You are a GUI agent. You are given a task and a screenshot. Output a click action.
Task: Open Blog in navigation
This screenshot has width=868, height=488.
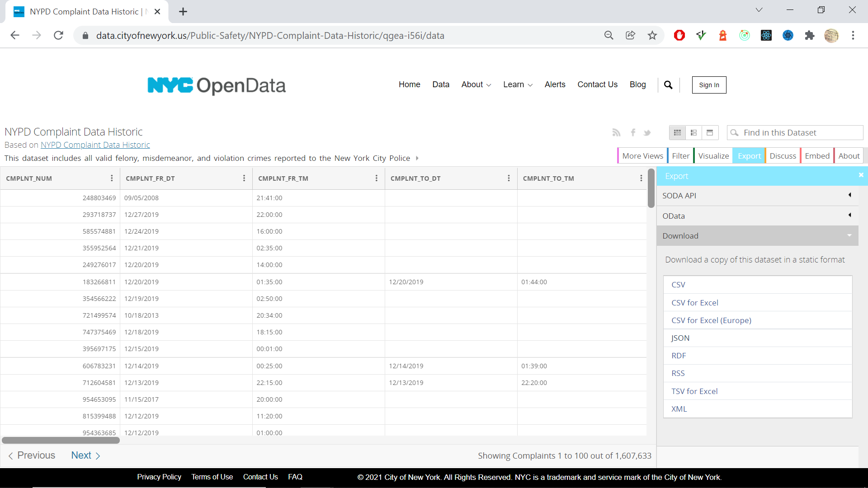click(x=637, y=84)
